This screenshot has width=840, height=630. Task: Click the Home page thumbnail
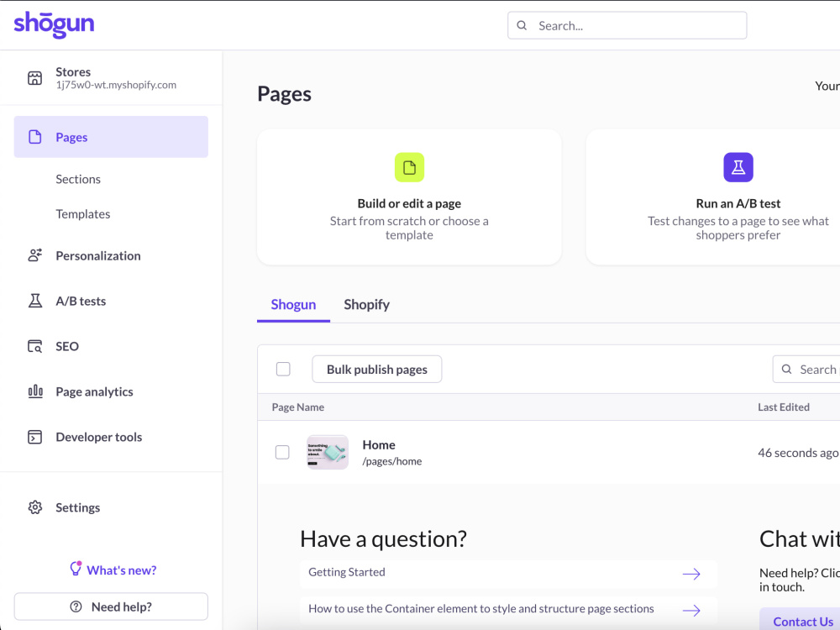pos(328,452)
